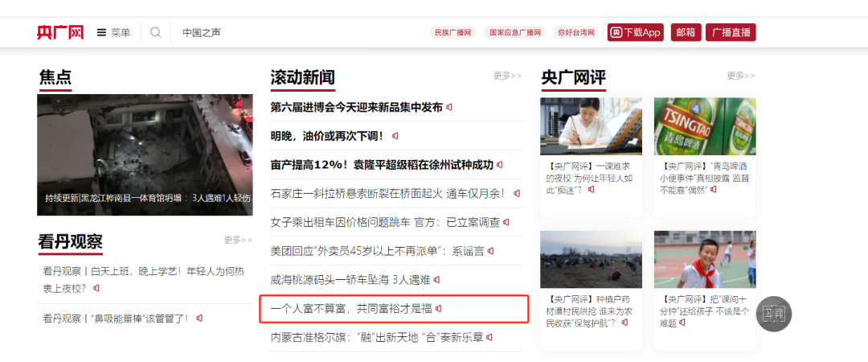
Task: Expand 更多>> beside 滚动新闻
Action: 508,76
